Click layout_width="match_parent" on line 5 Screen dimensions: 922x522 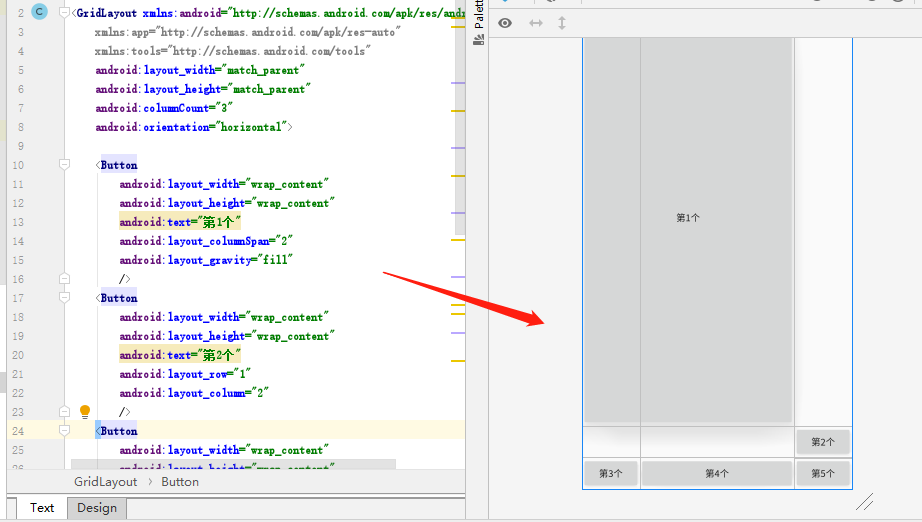pos(200,70)
